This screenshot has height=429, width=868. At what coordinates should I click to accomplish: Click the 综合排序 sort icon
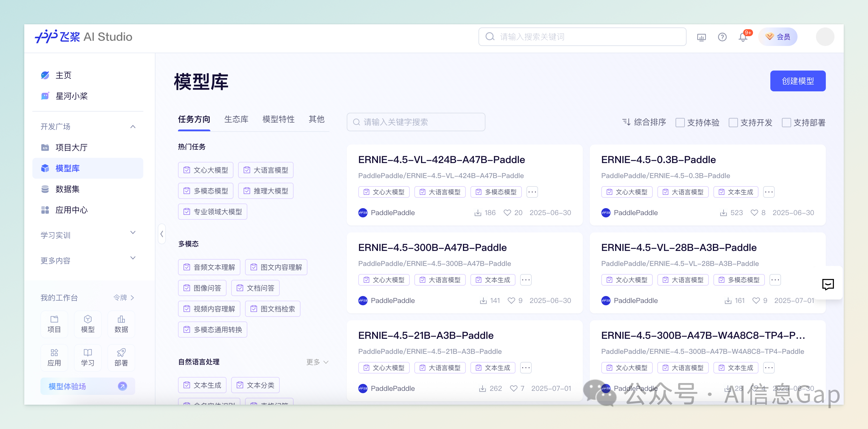pos(626,122)
